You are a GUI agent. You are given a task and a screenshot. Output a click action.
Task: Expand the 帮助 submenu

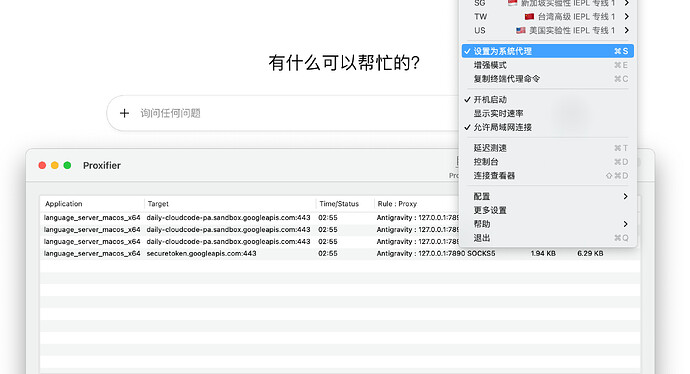[547, 224]
